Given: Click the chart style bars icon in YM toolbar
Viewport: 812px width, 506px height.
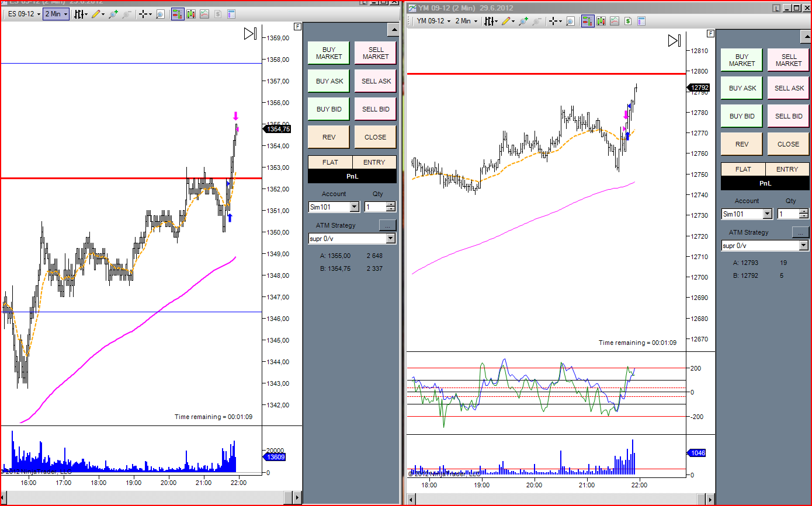Looking at the screenshot, I should point(490,22).
